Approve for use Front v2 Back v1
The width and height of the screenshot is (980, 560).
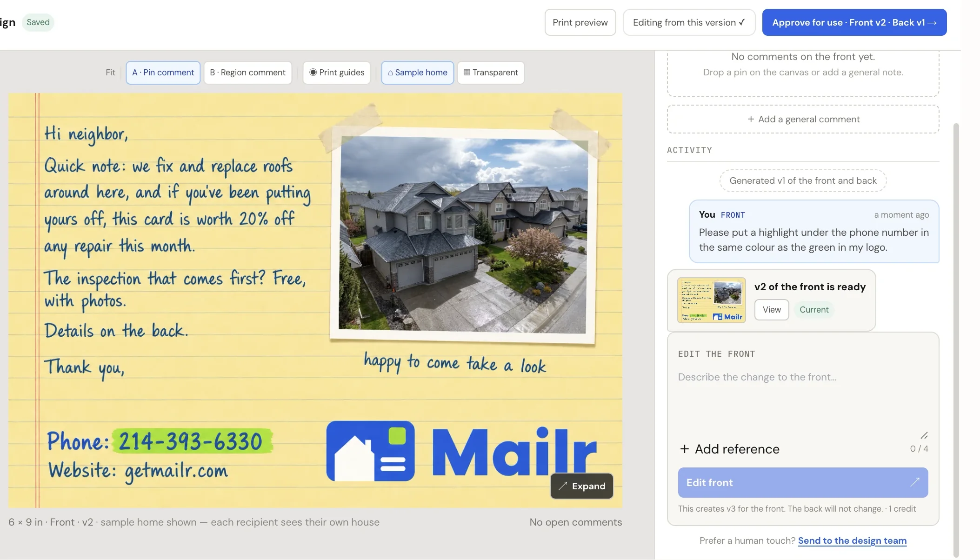tap(854, 22)
